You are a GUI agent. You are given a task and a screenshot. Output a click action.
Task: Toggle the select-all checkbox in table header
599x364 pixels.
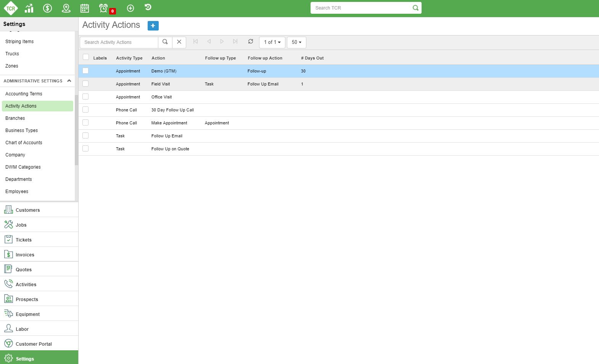[86, 57]
